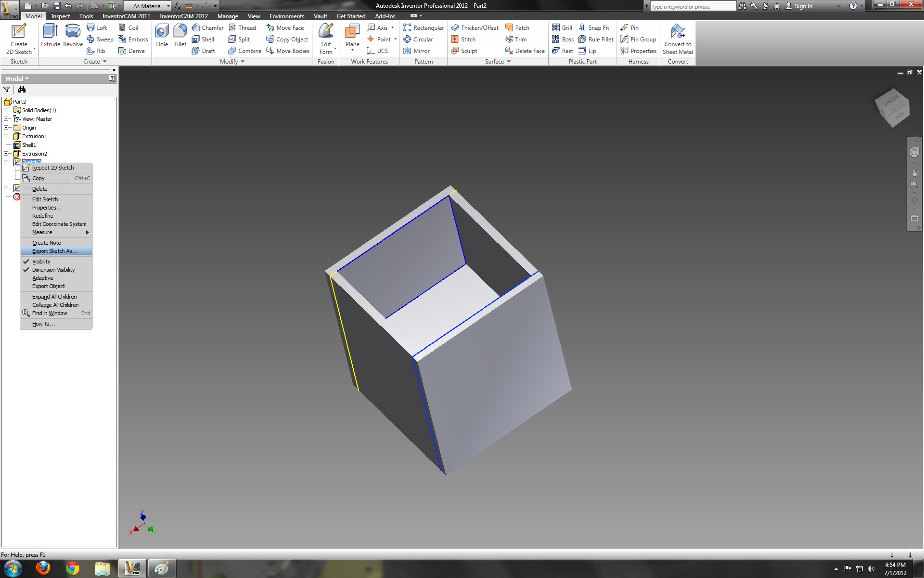Open the Modify panel dropdown
The height and width of the screenshot is (578, 924).
point(232,62)
